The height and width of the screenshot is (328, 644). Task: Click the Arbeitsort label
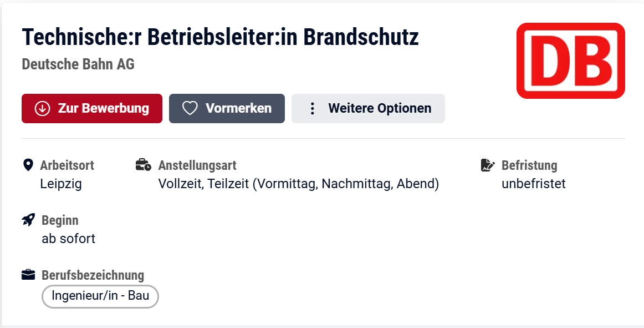click(67, 165)
